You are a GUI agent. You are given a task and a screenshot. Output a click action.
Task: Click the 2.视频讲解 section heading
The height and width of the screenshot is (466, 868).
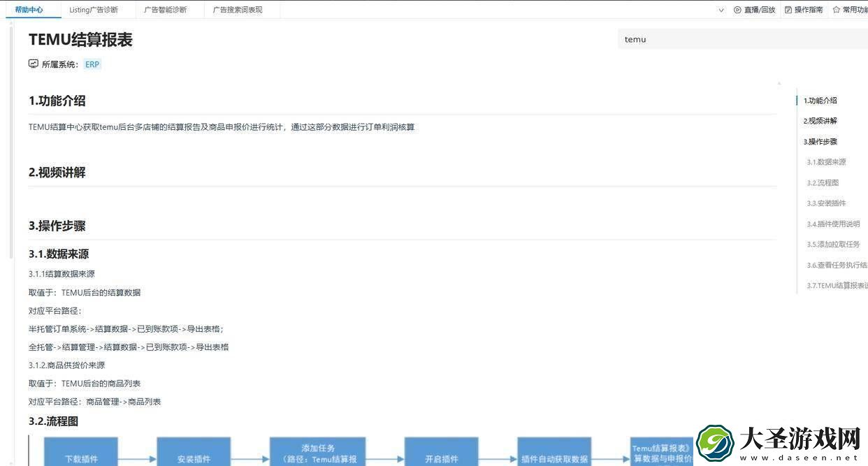click(x=57, y=173)
